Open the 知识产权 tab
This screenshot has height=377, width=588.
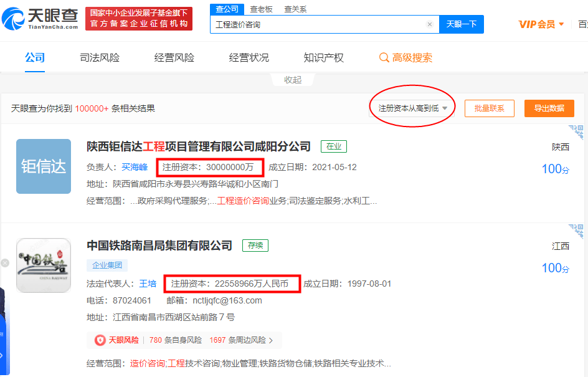324,57
